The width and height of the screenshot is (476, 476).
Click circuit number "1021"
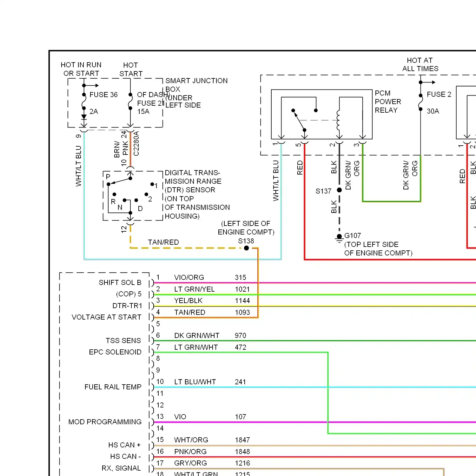(242, 289)
